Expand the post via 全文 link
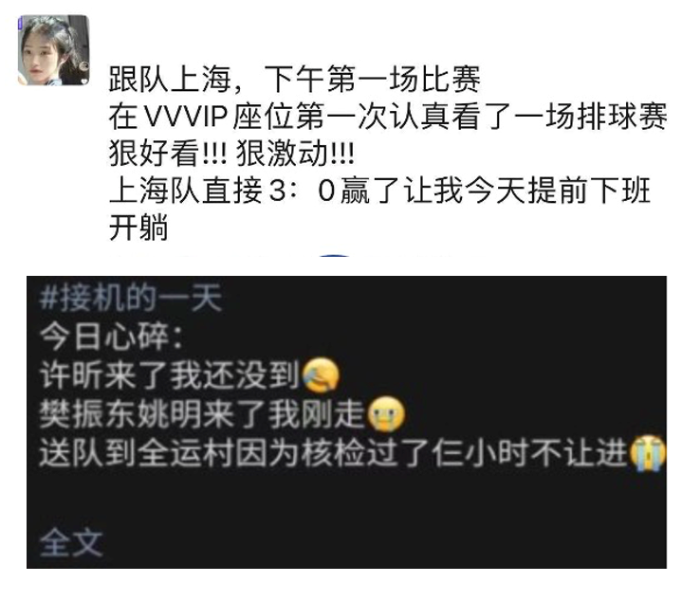 71,542
